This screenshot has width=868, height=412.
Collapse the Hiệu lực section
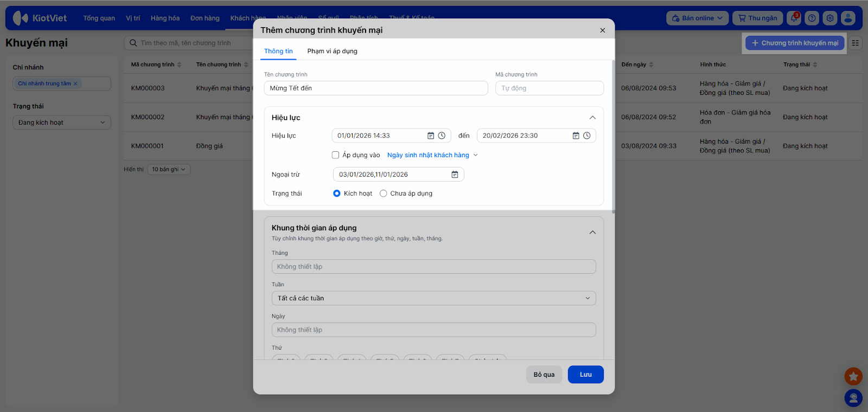(592, 118)
